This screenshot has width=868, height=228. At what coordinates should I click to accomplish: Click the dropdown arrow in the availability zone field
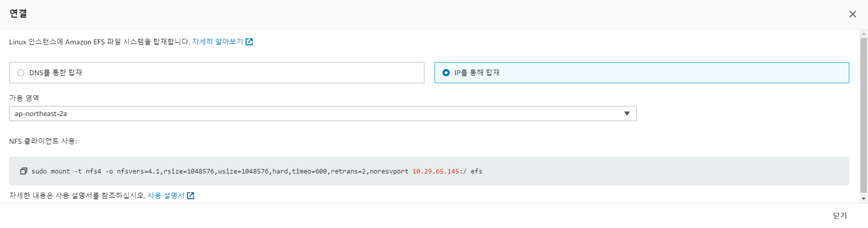point(627,113)
